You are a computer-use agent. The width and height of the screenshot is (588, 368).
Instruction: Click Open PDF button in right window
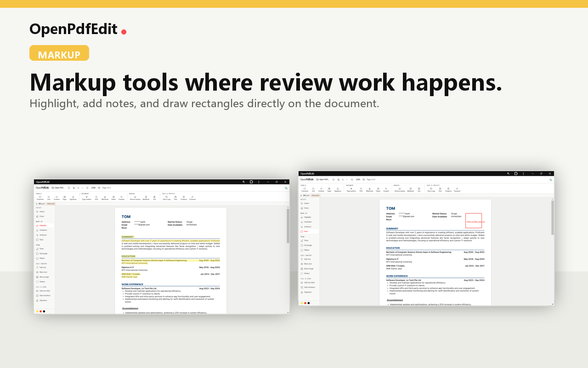click(x=322, y=179)
